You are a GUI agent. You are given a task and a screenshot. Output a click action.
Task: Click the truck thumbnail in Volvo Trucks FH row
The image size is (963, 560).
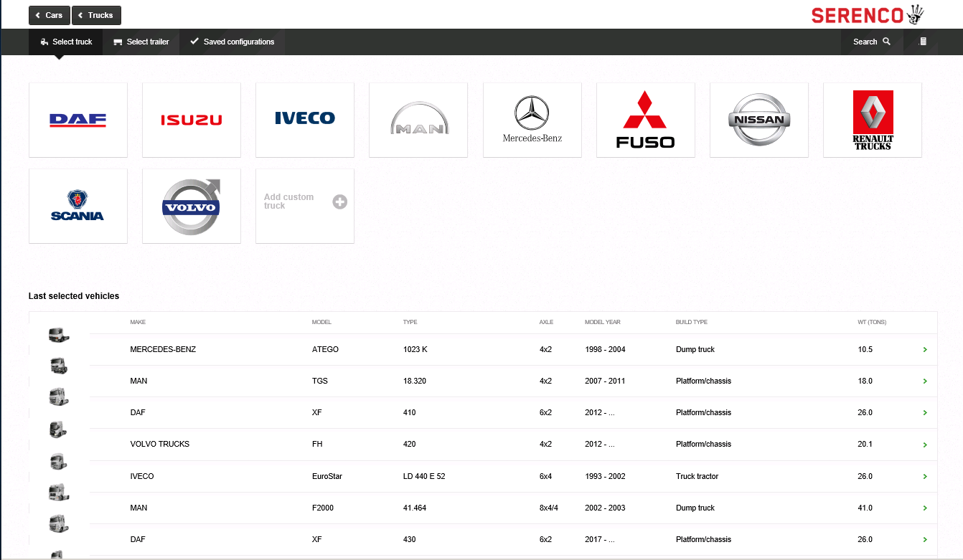click(59, 429)
